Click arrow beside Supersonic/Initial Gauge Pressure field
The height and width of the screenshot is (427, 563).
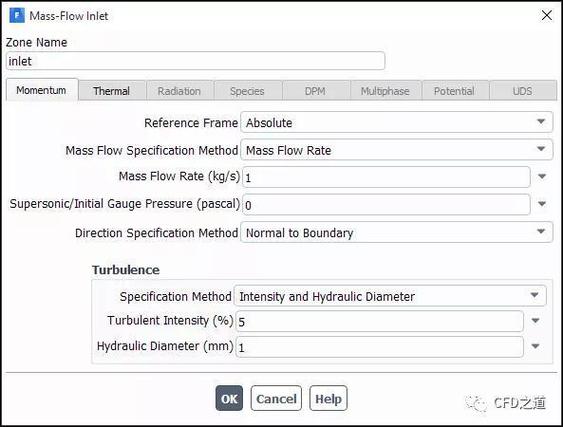click(x=542, y=204)
